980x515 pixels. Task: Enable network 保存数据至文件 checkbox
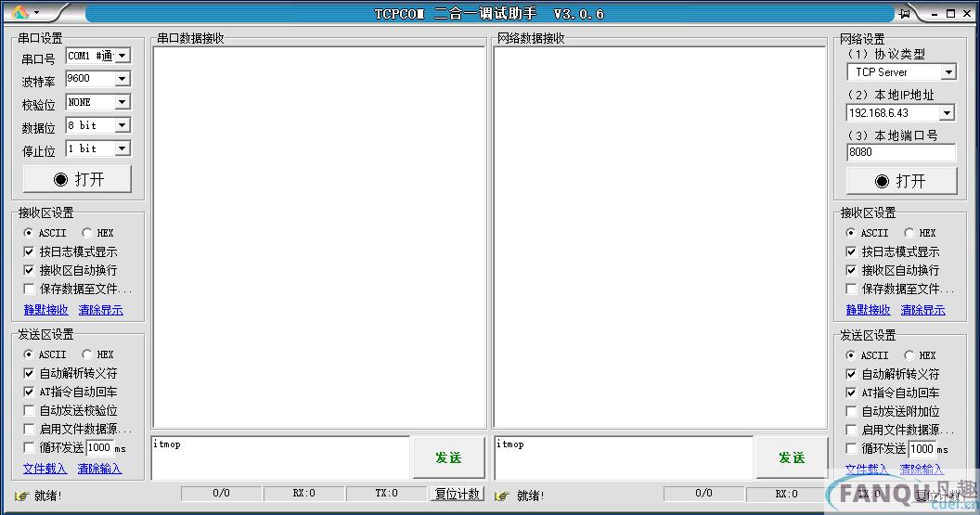pyautogui.click(x=851, y=289)
